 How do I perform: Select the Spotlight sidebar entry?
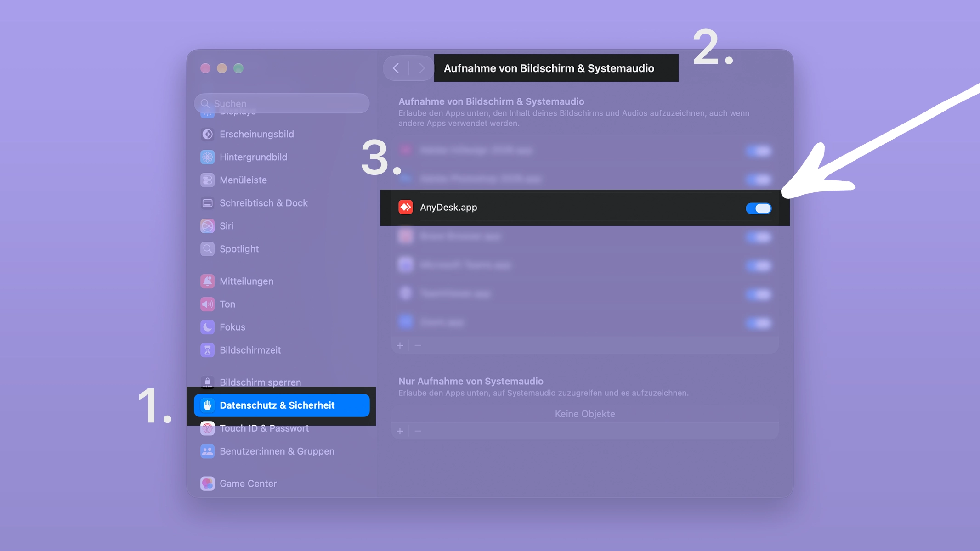point(281,249)
